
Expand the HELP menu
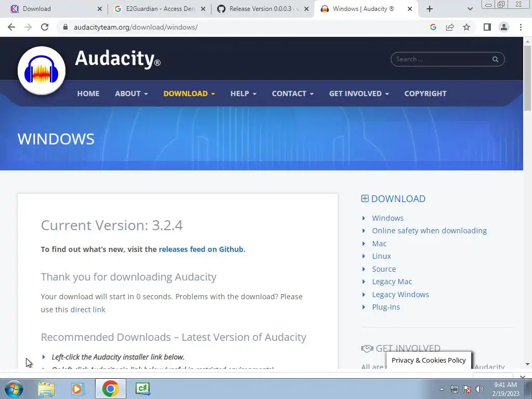pos(243,94)
